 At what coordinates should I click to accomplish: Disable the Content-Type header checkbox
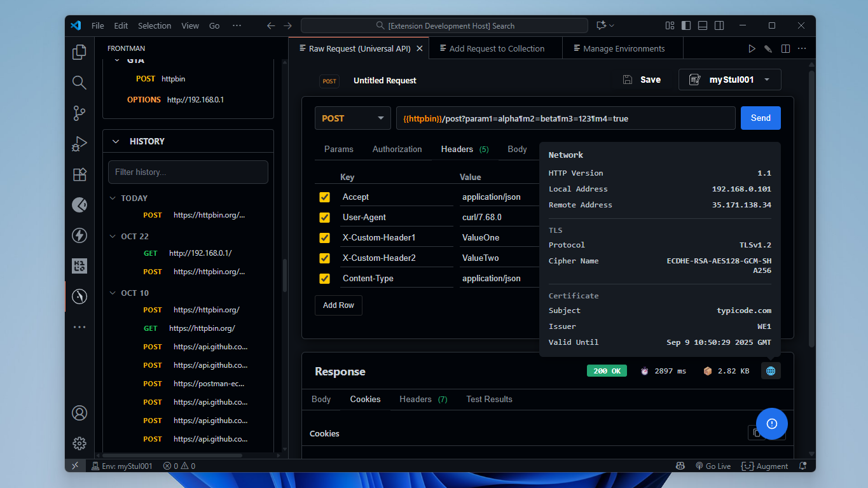click(324, 279)
